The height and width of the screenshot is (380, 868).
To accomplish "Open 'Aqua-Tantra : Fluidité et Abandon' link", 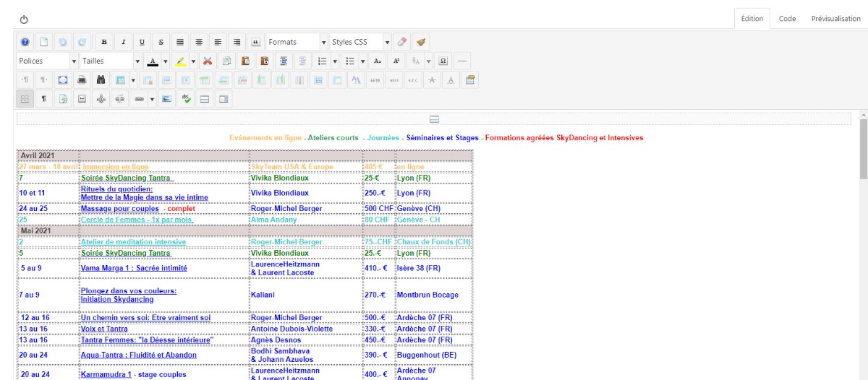I will pos(139,355).
